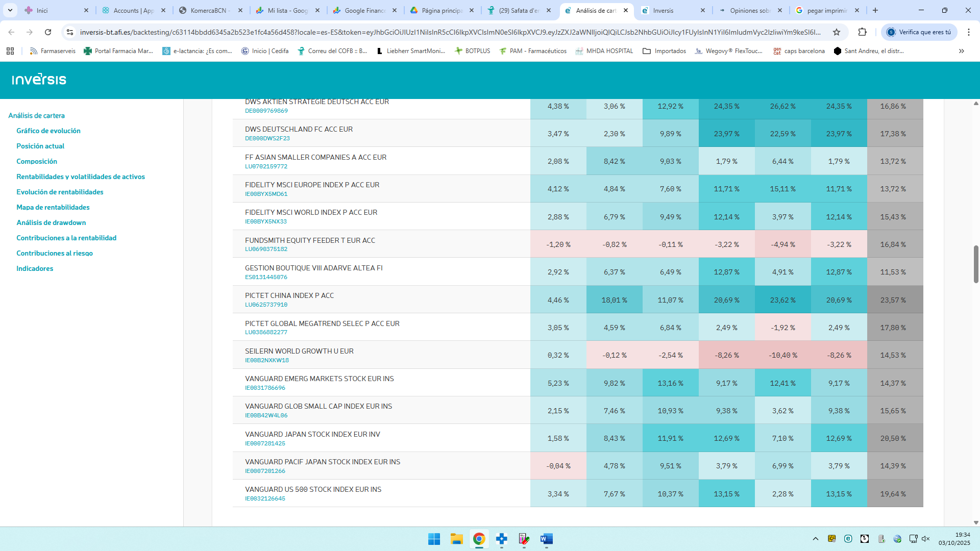Open Contribuciones al riesgo link
Screen dimensions: 980x551
[x=55, y=253]
